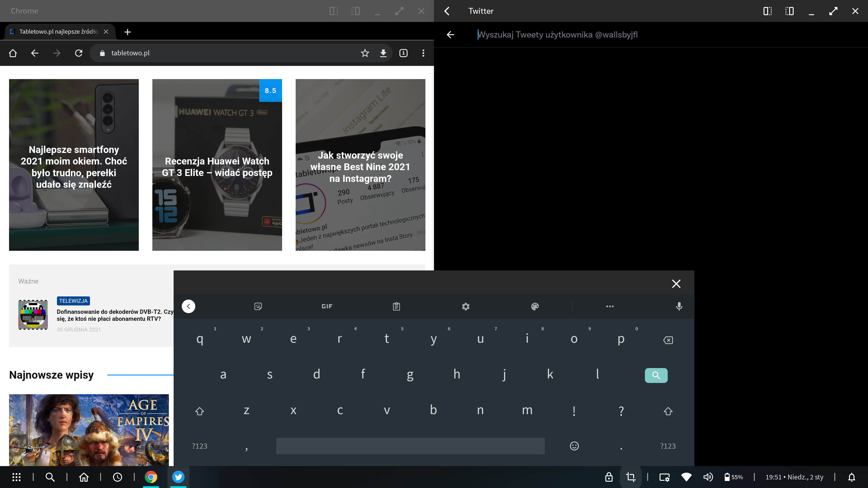Open keyboard sticker panel

(x=258, y=306)
